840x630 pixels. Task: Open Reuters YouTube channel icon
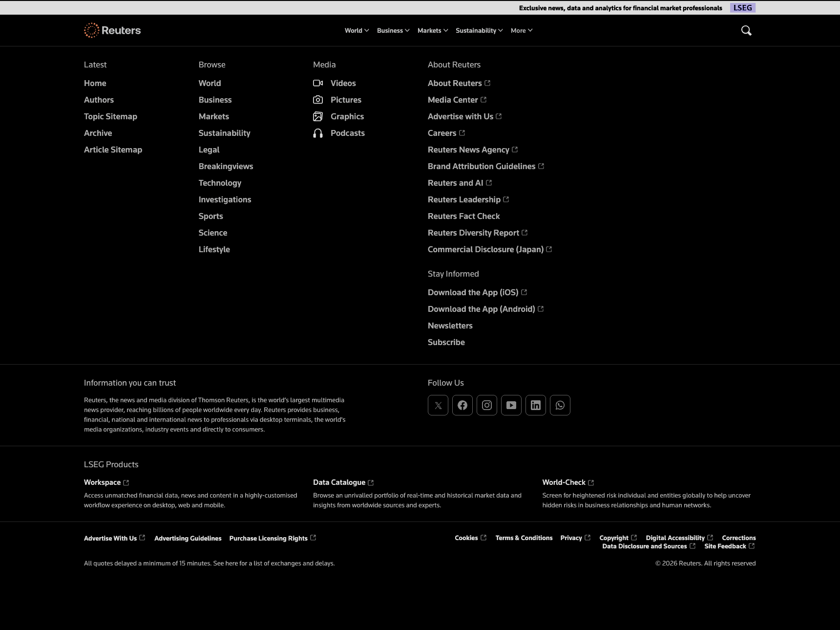point(511,405)
